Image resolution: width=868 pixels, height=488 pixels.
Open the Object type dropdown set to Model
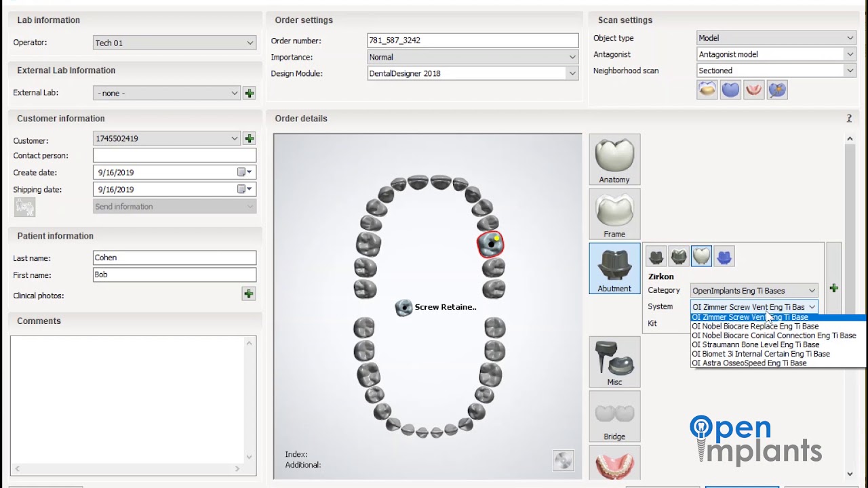pyautogui.click(x=850, y=38)
